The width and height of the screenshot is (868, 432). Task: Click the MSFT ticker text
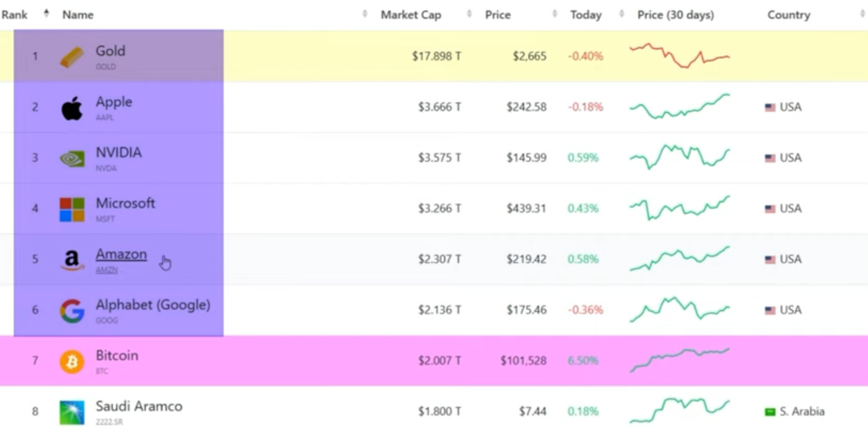coord(105,219)
